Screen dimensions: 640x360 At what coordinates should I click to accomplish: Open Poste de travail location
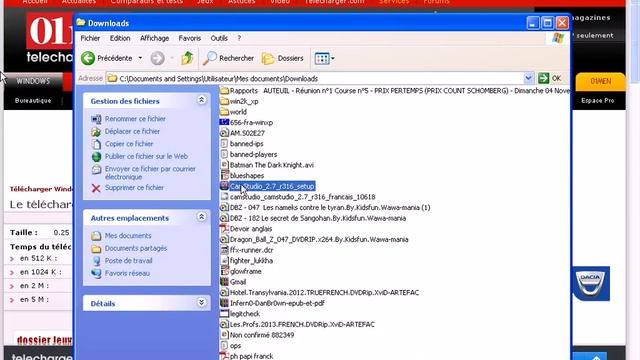128,261
